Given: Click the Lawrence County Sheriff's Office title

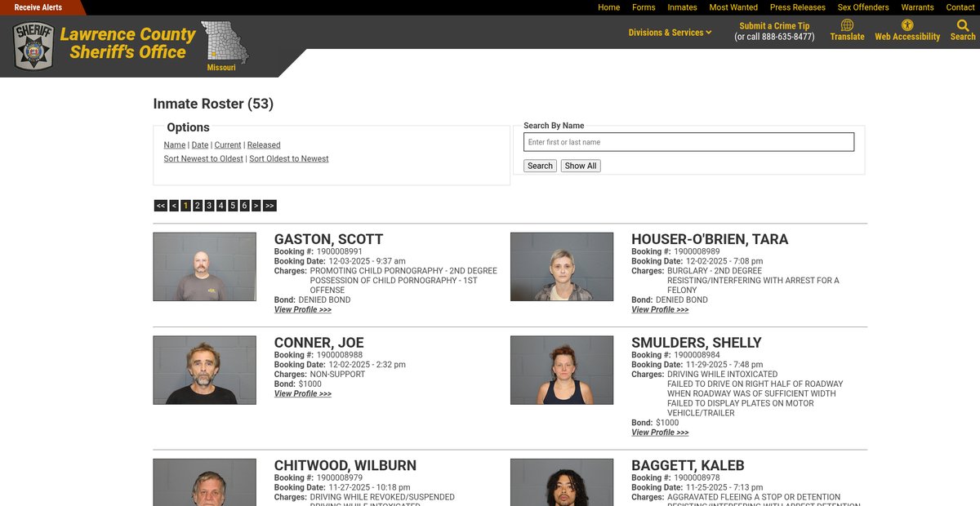Looking at the screenshot, I should click(x=128, y=44).
